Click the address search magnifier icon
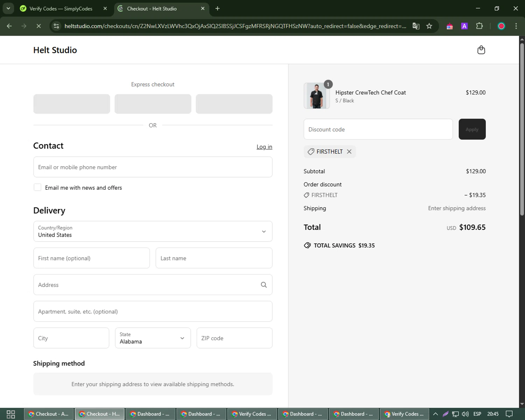 click(264, 285)
